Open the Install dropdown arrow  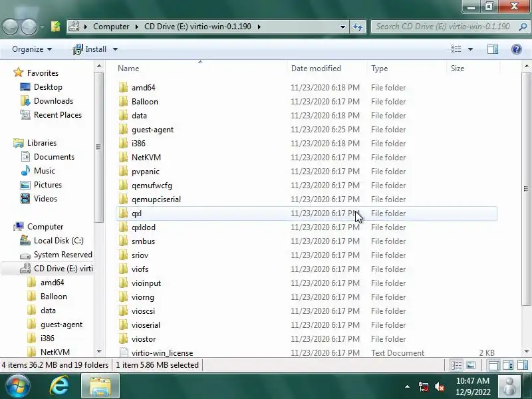pyautogui.click(x=115, y=49)
